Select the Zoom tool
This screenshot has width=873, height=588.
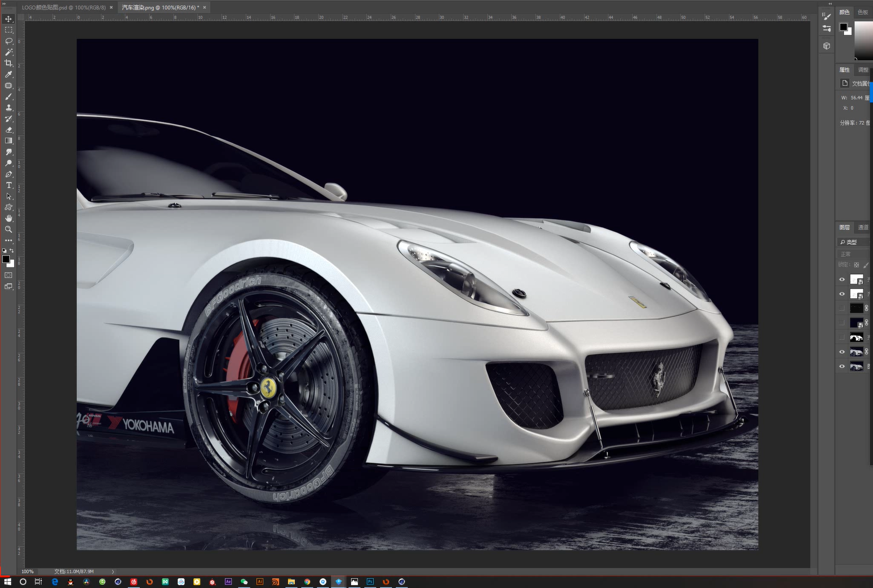click(9, 230)
